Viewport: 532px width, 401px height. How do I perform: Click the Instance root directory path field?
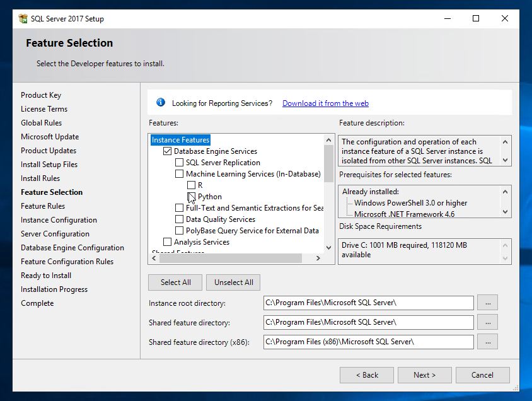369,303
